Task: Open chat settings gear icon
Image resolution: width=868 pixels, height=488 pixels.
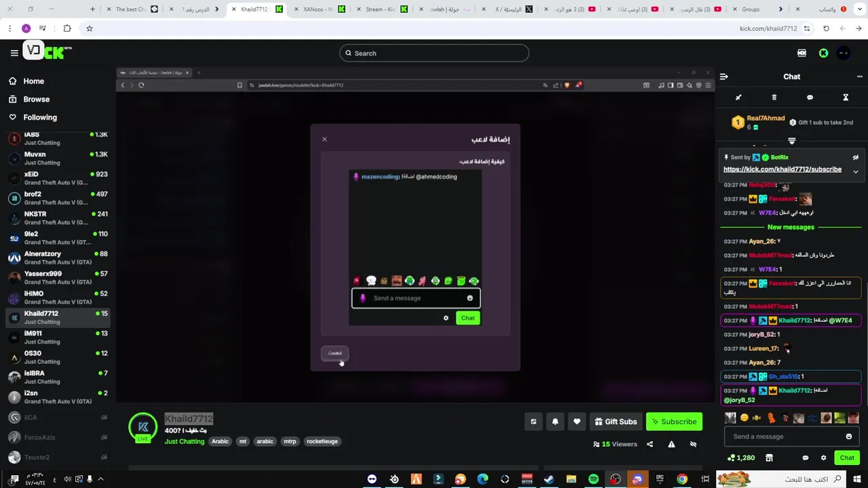Action: tap(824, 457)
